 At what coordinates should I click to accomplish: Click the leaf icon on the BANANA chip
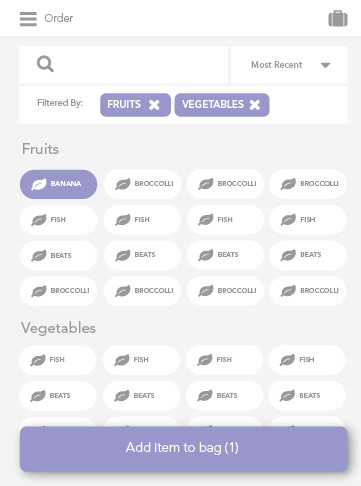[x=39, y=184]
